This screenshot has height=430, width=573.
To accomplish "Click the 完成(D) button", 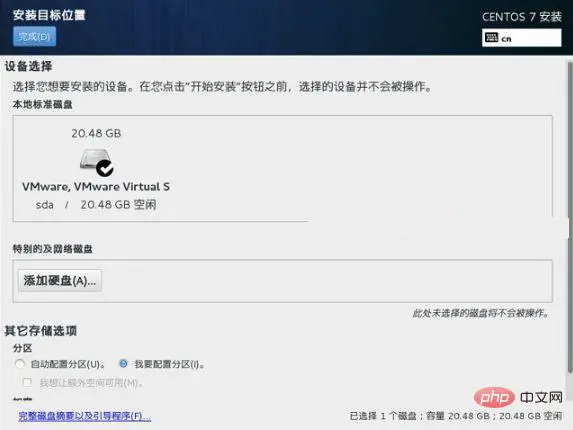I will pos(34,37).
